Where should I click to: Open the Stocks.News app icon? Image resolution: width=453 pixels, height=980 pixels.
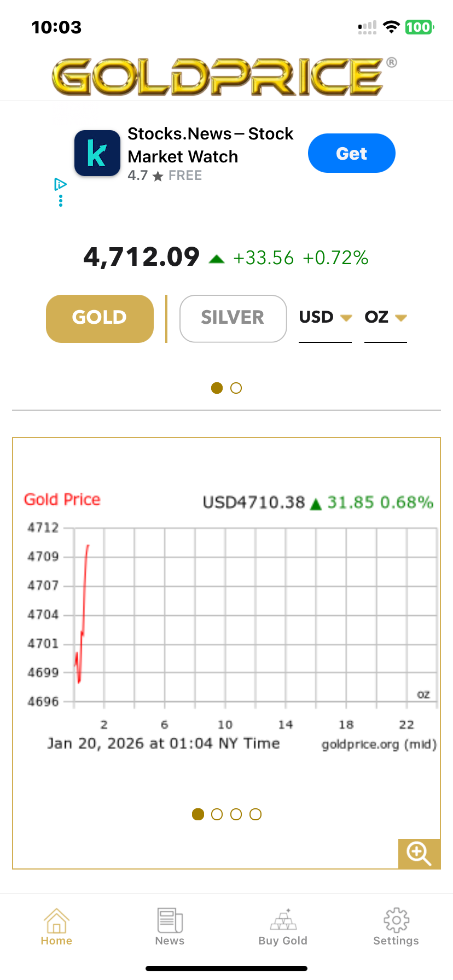tap(97, 153)
